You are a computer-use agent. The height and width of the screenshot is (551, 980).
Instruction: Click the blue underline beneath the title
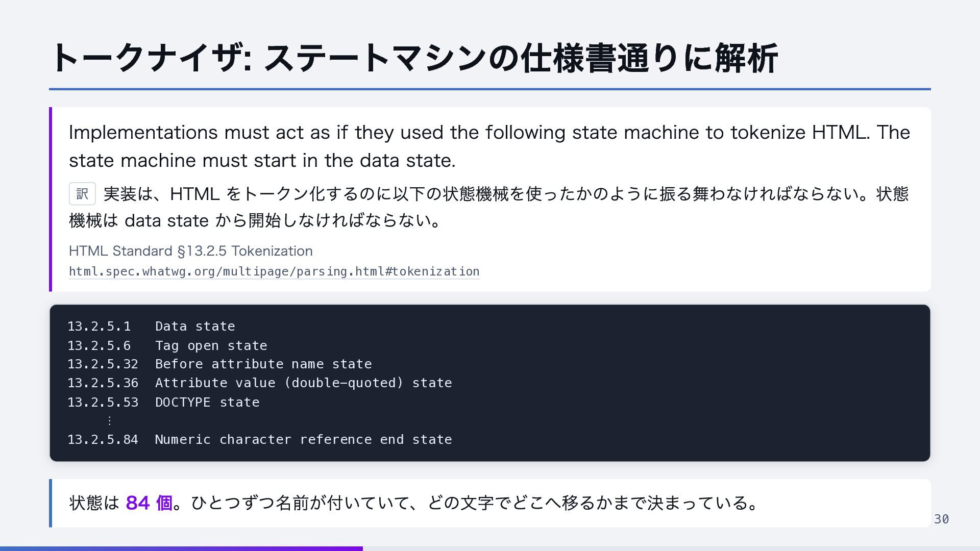click(490, 89)
